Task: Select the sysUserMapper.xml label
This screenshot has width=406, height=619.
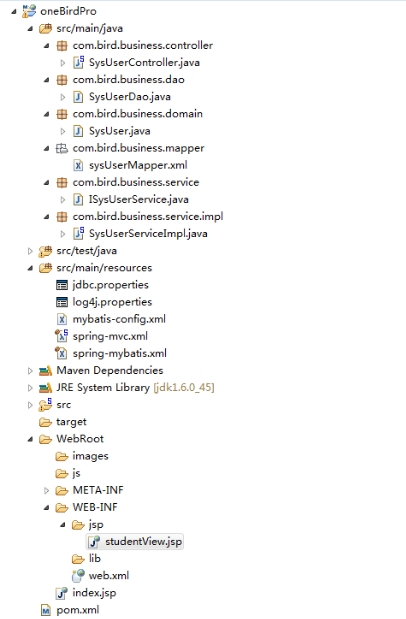Action: tap(138, 165)
